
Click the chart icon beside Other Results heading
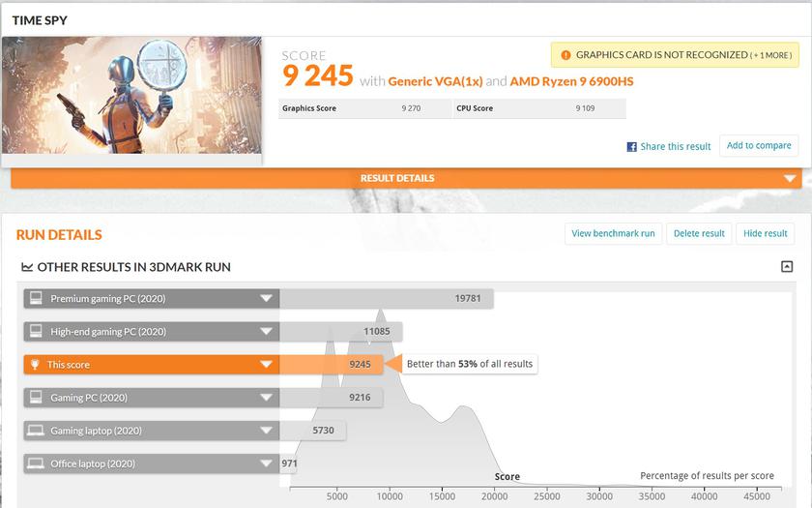pos(26,267)
